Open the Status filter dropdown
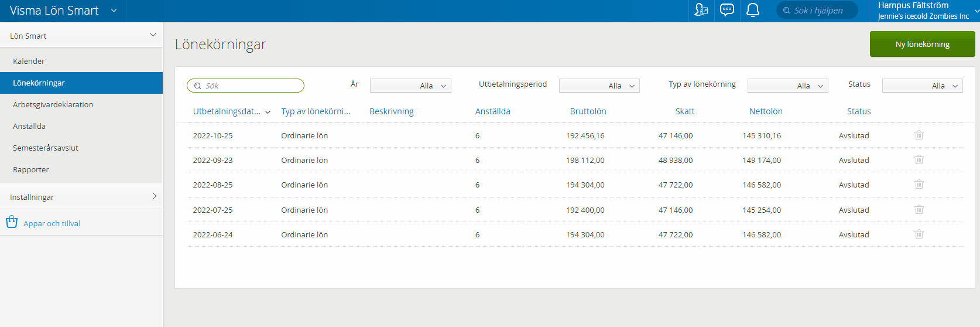 point(922,86)
